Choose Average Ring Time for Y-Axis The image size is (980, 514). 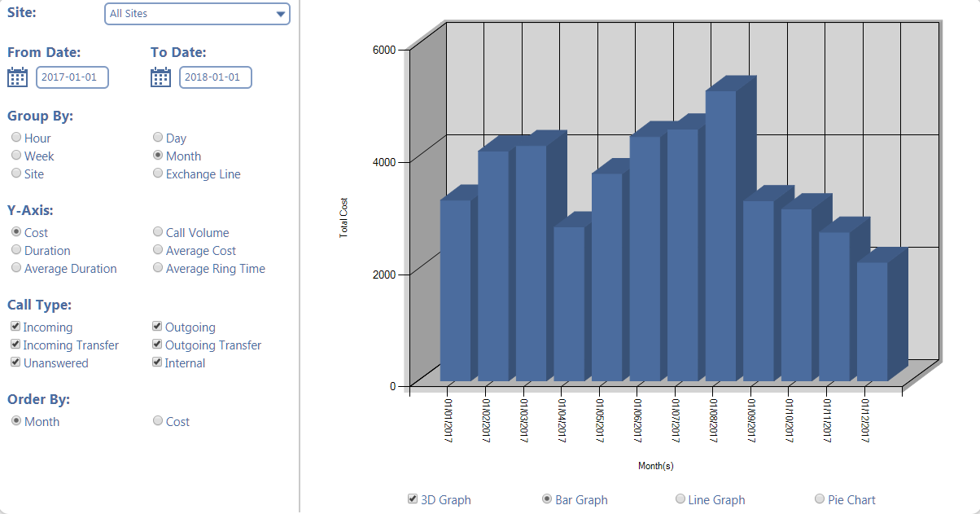point(158,268)
